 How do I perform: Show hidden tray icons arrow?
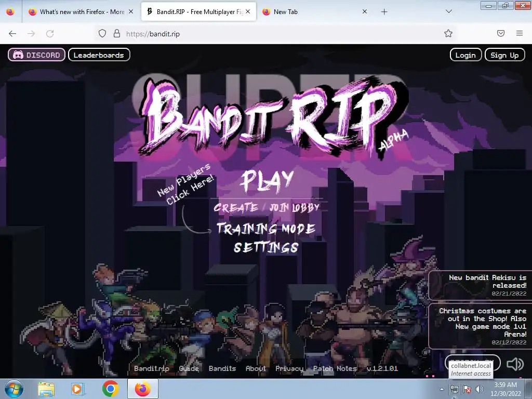pyautogui.click(x=442, y=389)
